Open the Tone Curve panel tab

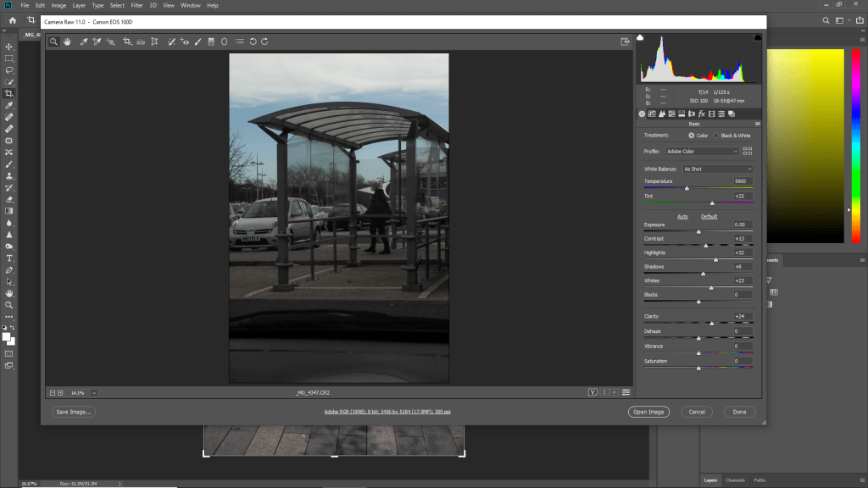tap(651, 114)
